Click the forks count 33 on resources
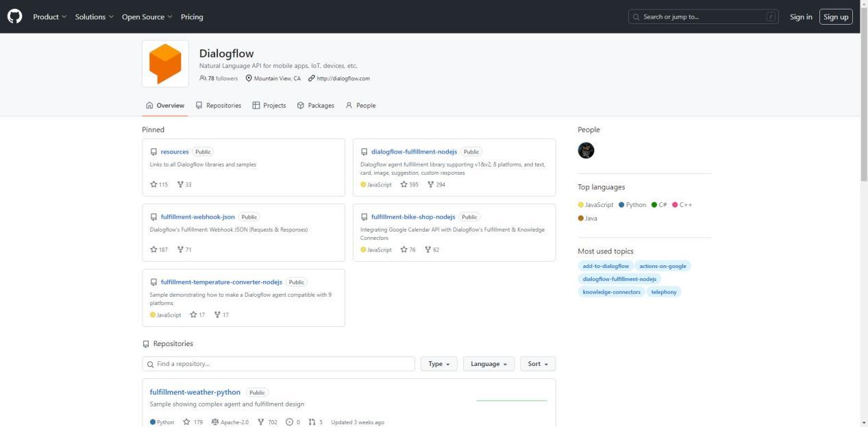Image resolution: width=868 pixels, height=427 pixels. [x=184, y=184]
